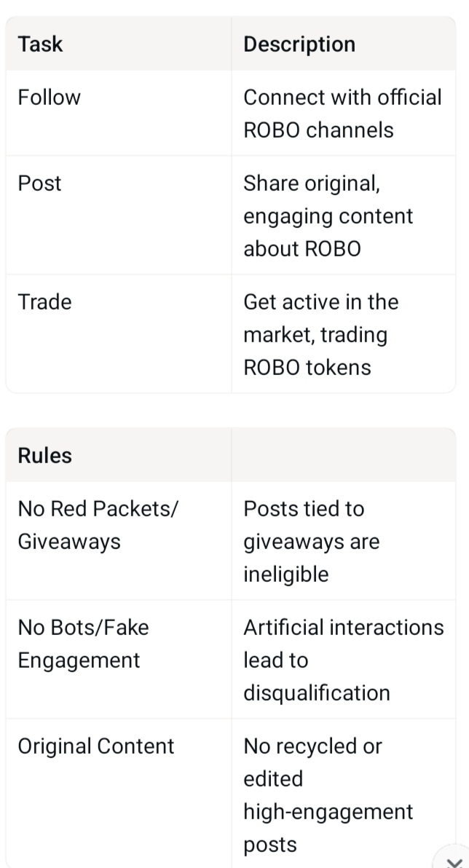Screen dimensions: 469x868
Task: Click the Task column header
Action: tap(41, 44)
